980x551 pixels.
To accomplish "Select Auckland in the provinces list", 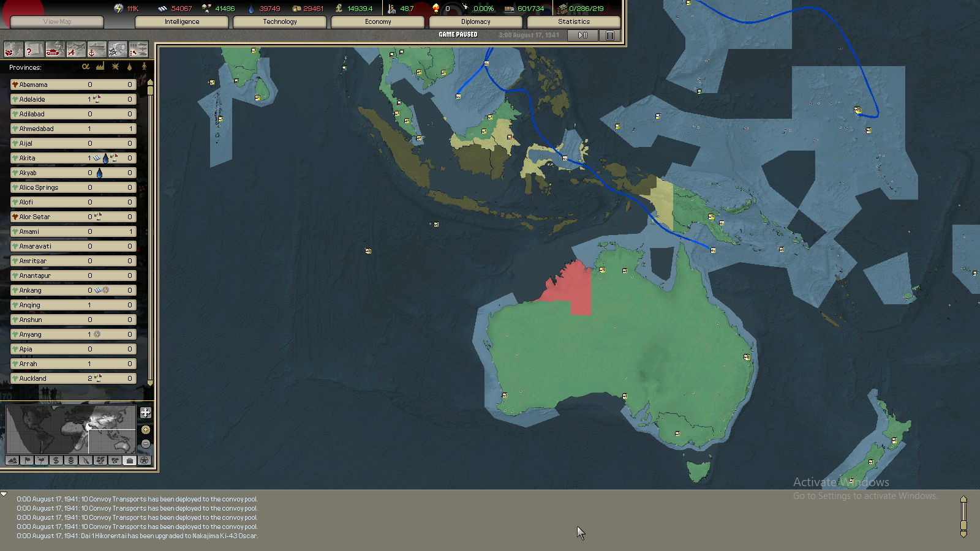I will (x=33, y=379).
